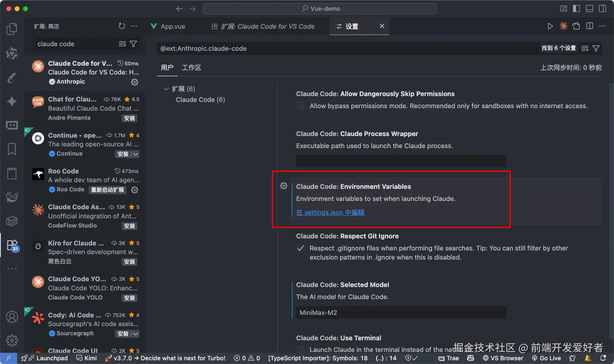
Task: Select Claude Code (6) in the settings tree
Action: click(x=200, y=100)
